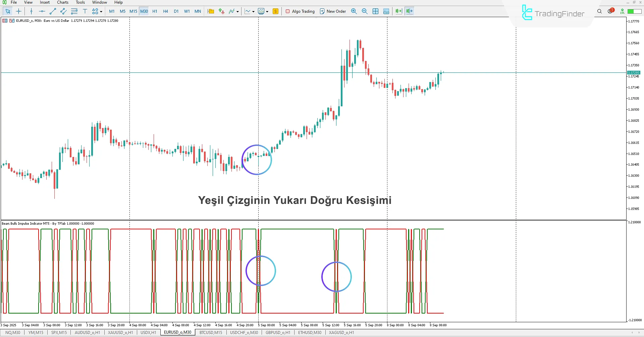Open the indicators dropdown arrow
This screenshot has height=337, width=644.
[x=238, y=11]
